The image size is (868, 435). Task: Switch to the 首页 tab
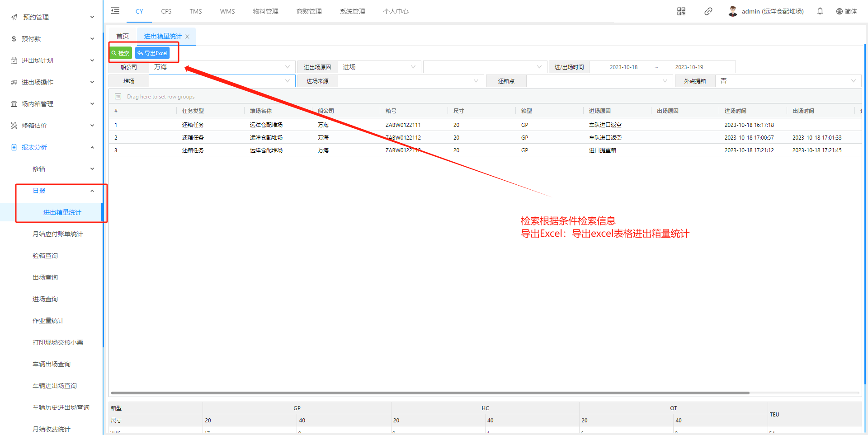point(122,36)
